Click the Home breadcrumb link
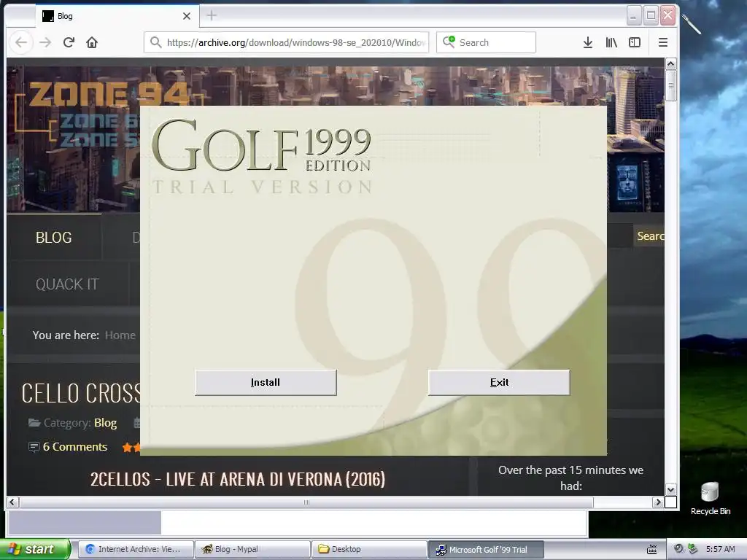The height and width of the screenshot is (560, 747). coord(120,335)
